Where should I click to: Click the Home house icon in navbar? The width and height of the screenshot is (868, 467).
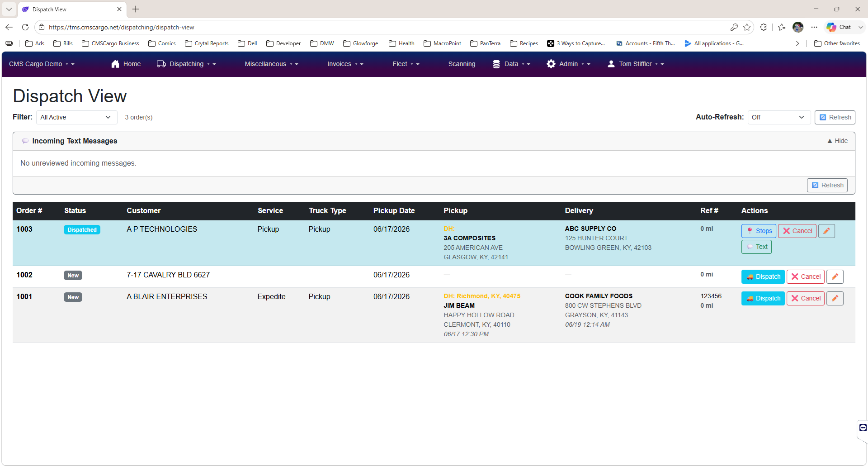click(115, 64)
